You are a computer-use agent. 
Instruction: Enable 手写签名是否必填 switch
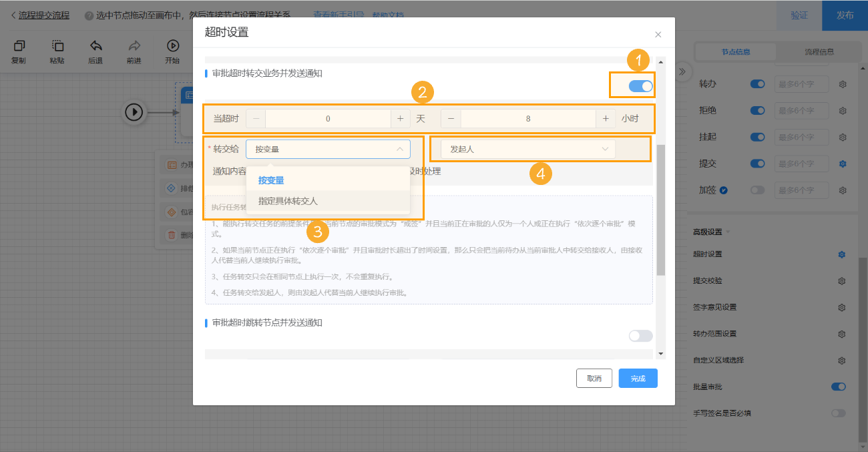pyautogui.click(x=838, y=413)
